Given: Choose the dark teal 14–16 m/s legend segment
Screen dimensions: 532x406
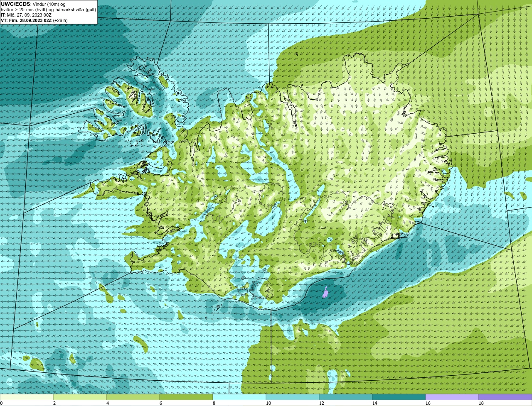Looking at the screenshot, I should click(x=399, y=397).
